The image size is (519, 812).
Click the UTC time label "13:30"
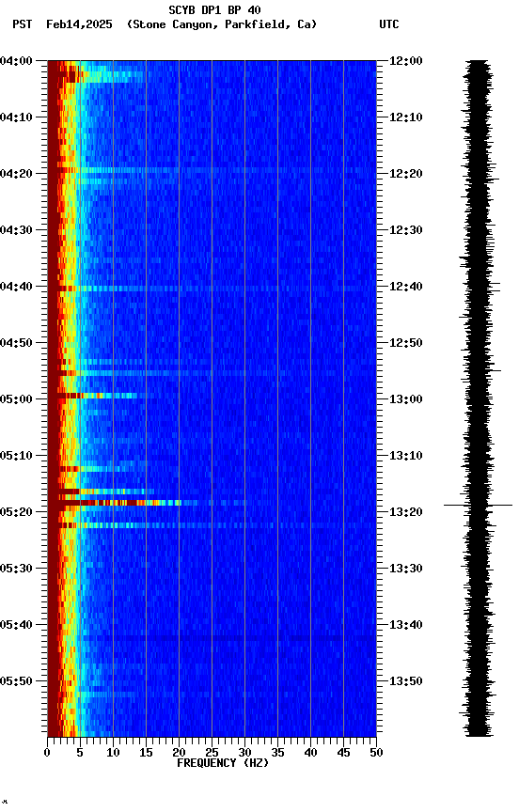pyautogui.click(x=406, y=569)
